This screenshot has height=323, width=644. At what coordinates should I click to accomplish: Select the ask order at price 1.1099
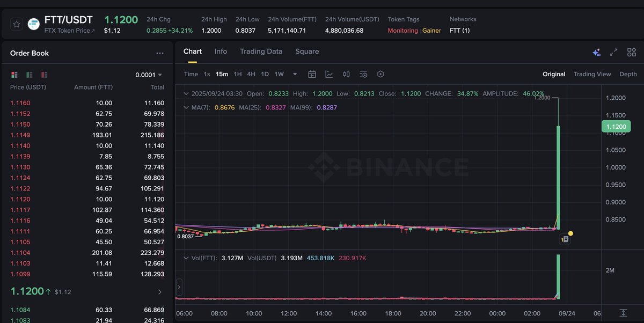(87, 274)
